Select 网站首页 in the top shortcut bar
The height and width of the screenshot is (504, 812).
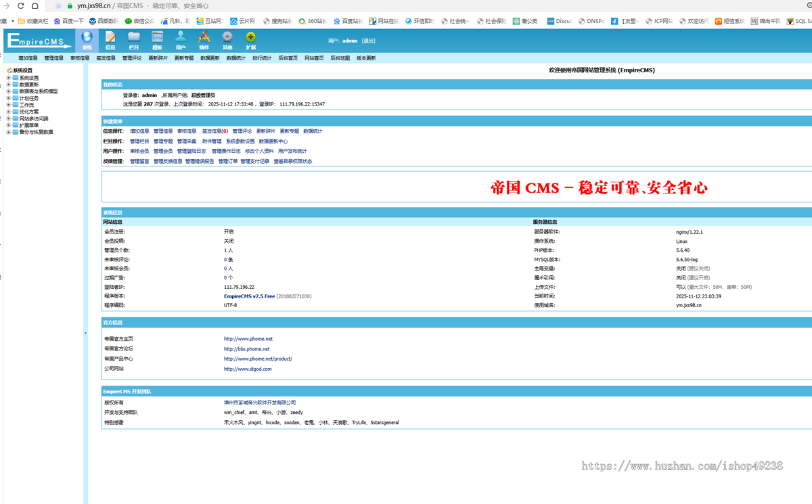click(314, 58)
